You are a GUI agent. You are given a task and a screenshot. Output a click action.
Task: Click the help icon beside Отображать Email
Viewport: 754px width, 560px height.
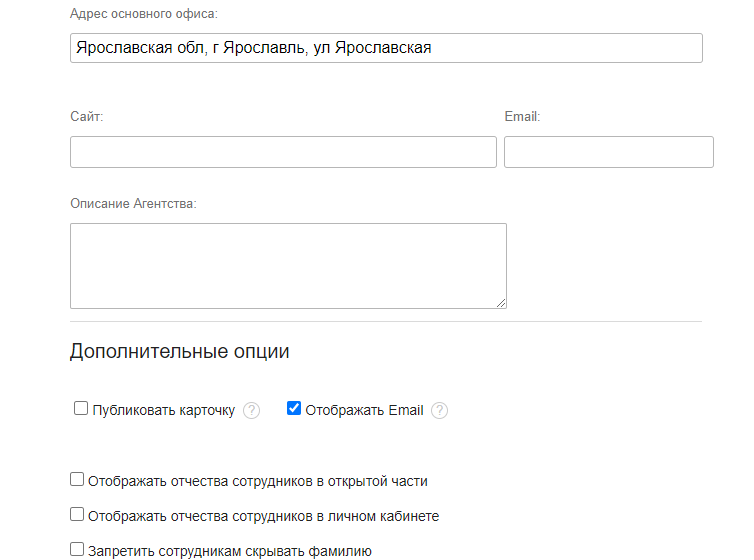(440, 410)
